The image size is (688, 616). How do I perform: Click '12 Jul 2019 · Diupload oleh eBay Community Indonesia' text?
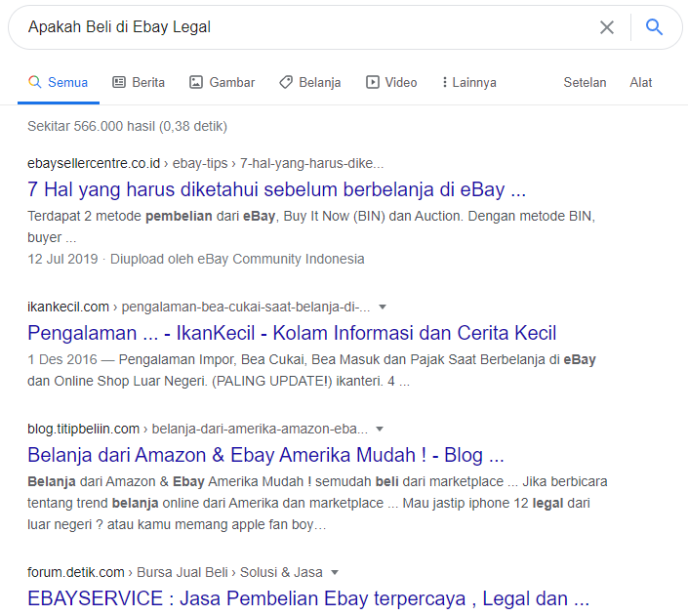coord(196,259)
